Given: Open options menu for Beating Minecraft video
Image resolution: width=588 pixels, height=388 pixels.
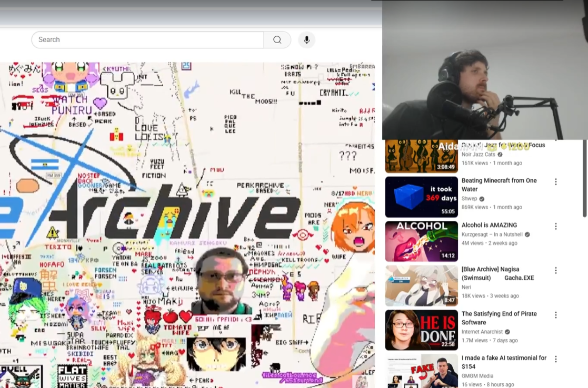Looking at the screenshot, I should point(556,181).
